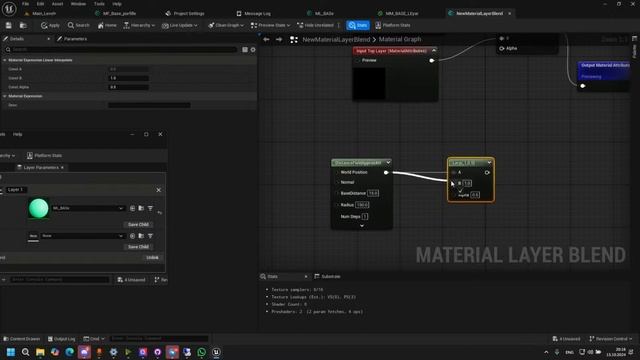Go forward in graph navigation
640x360 pixels.
pos(279,40)
